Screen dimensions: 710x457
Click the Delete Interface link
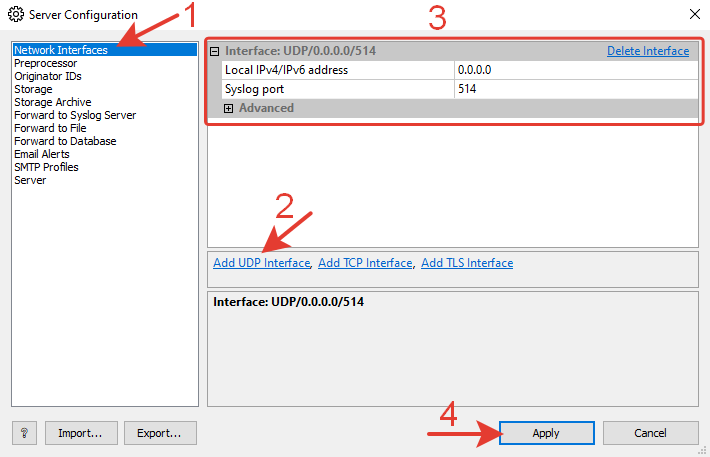click(648, 51)
